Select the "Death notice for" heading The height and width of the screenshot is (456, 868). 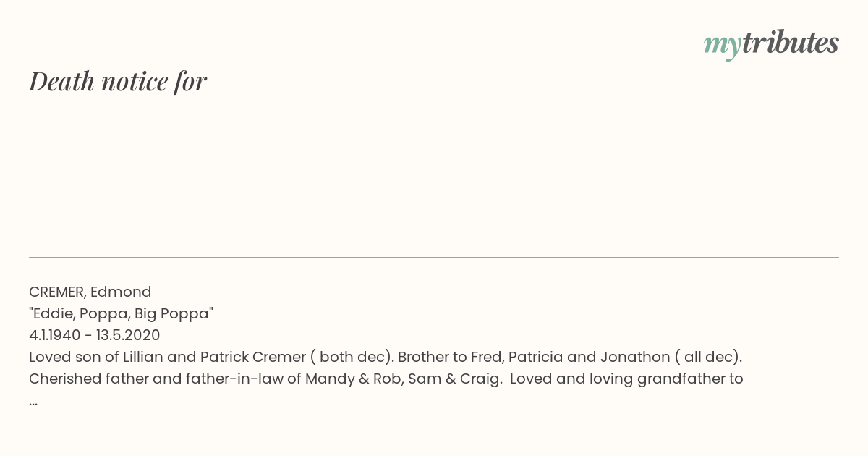pos(118,82)
